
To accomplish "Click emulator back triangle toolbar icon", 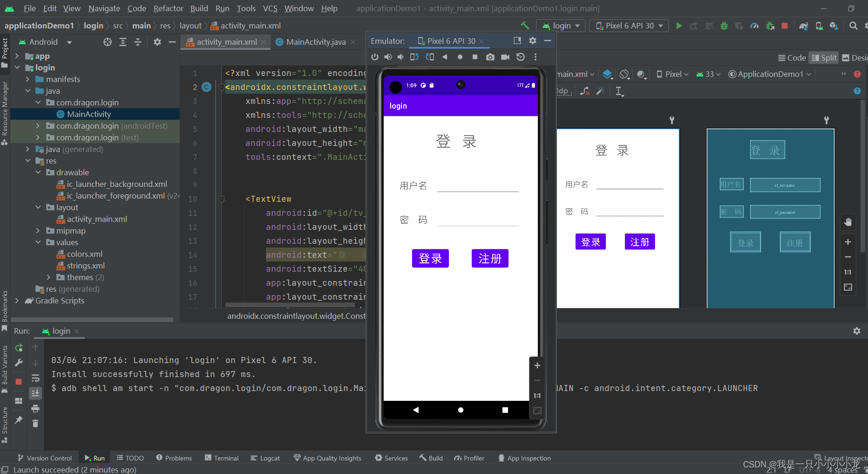I will pos(445,57).
